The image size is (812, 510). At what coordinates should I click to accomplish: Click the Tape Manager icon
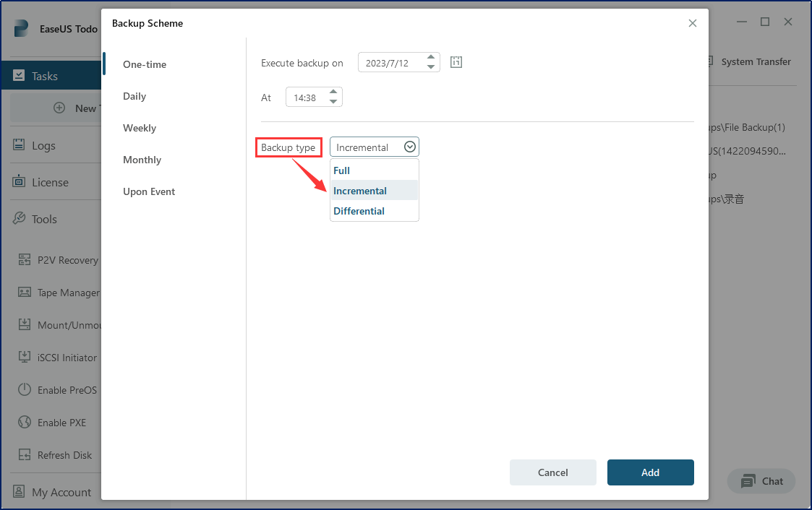point(25,293)
